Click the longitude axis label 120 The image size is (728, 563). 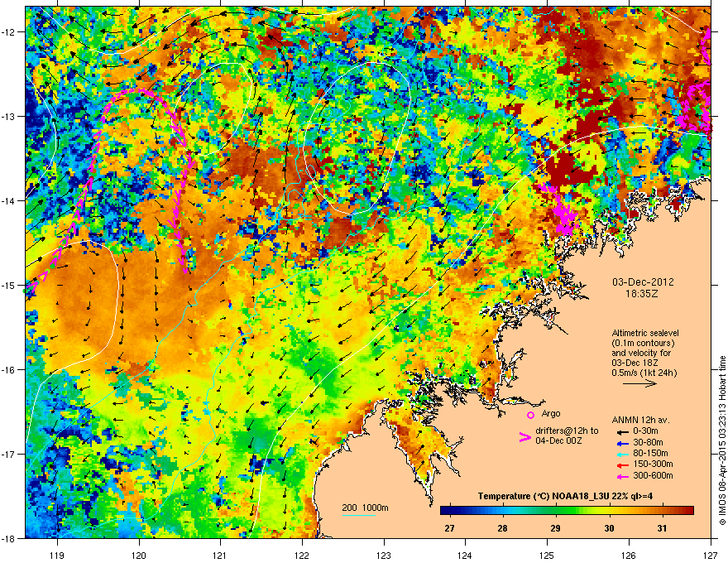click(139, 556)
